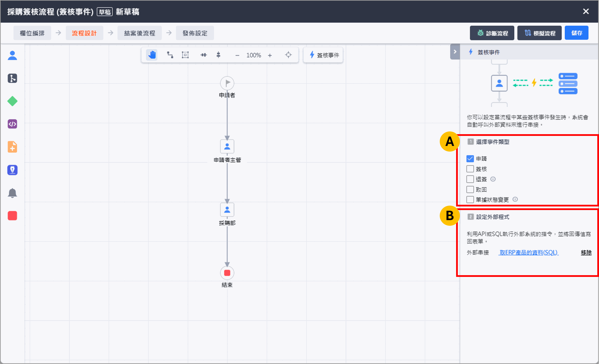
Task: Click the fit-to-frame toolbar icon
Action: point(185,55)
